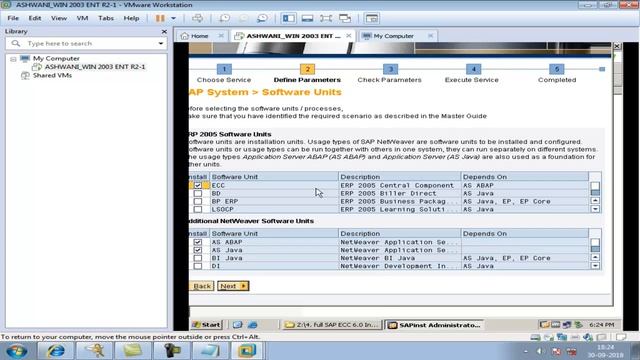Open the guest Start menu
This screenshot has width=640, height=360.
click(x=207, y=325)
